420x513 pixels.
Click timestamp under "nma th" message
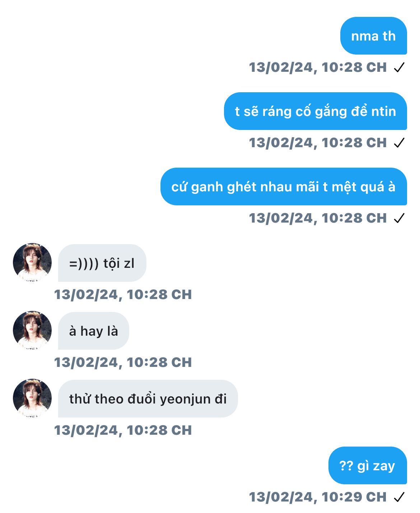(x=318, y=67)
